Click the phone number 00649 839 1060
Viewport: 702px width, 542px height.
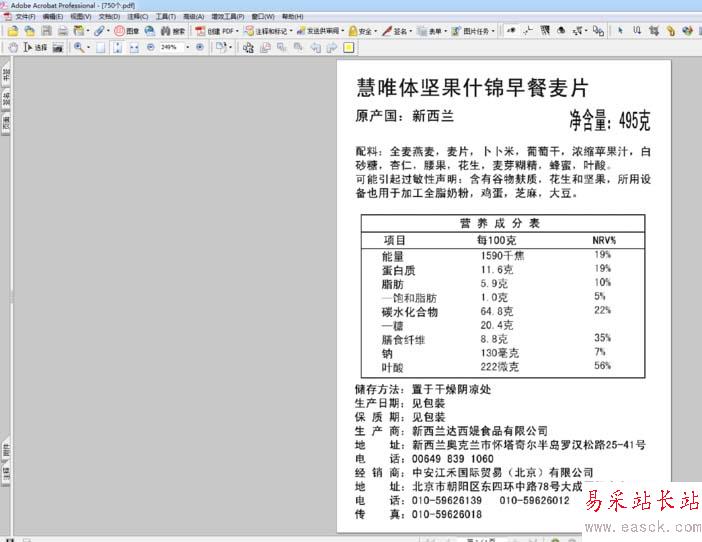[x=453, y=459]
